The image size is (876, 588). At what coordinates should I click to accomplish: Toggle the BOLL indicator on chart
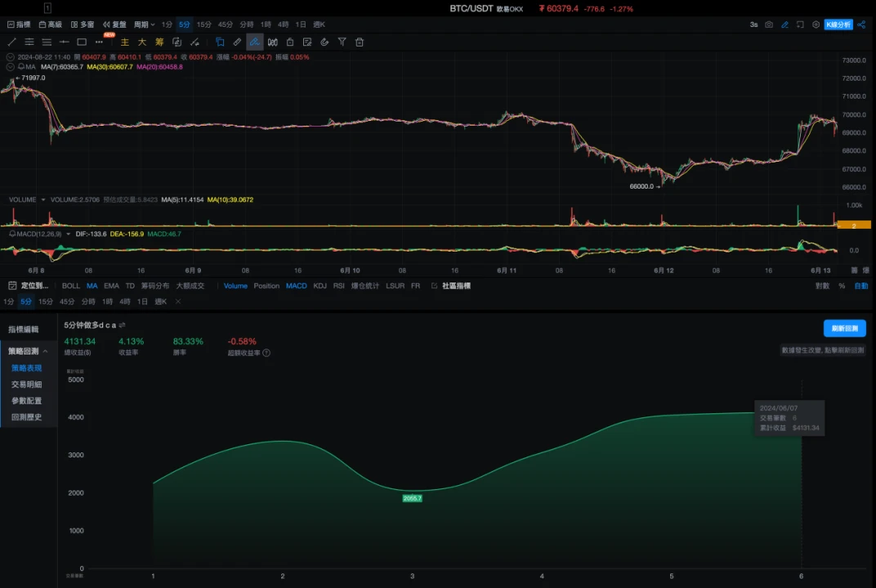click(71, 286)
